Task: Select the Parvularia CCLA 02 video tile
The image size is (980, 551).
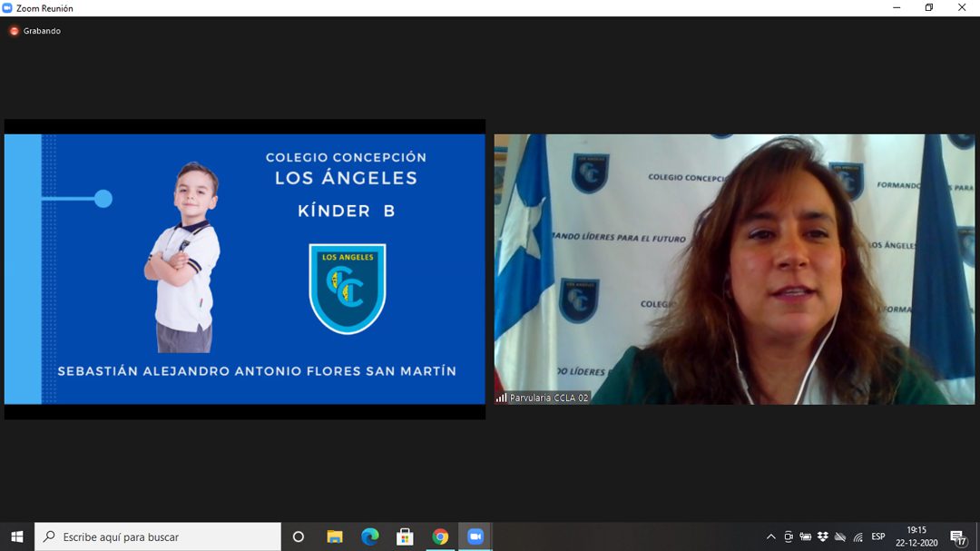Action: tap(734, 269)
